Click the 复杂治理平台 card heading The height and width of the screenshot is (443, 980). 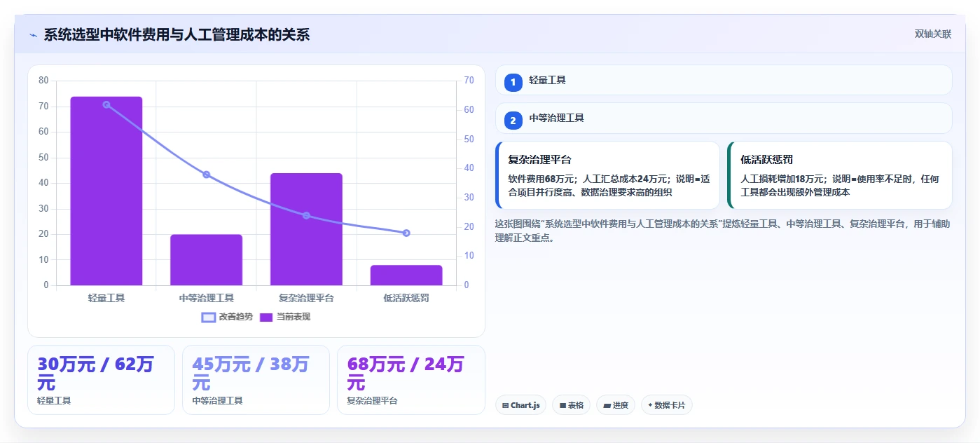(x=539, y=160)
